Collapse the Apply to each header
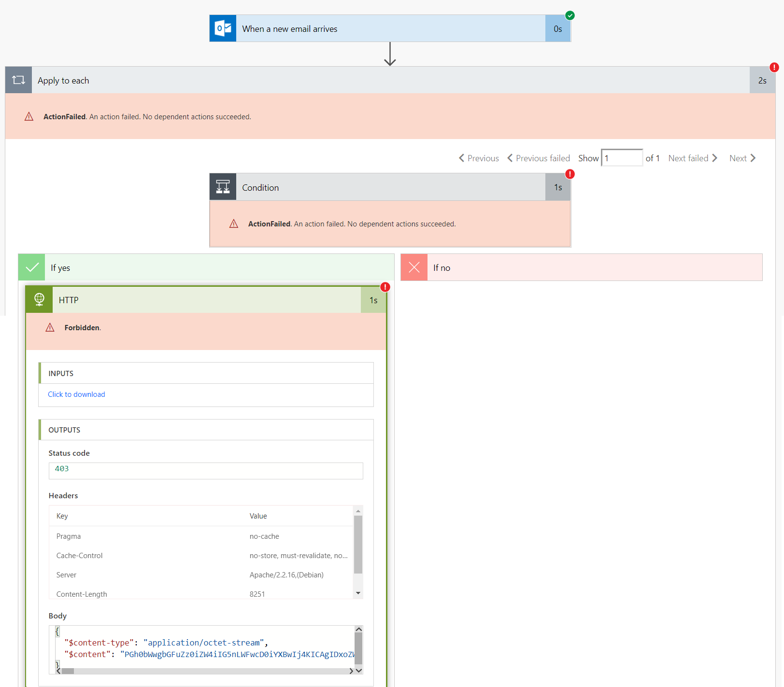784x687 pixels. 390,80
